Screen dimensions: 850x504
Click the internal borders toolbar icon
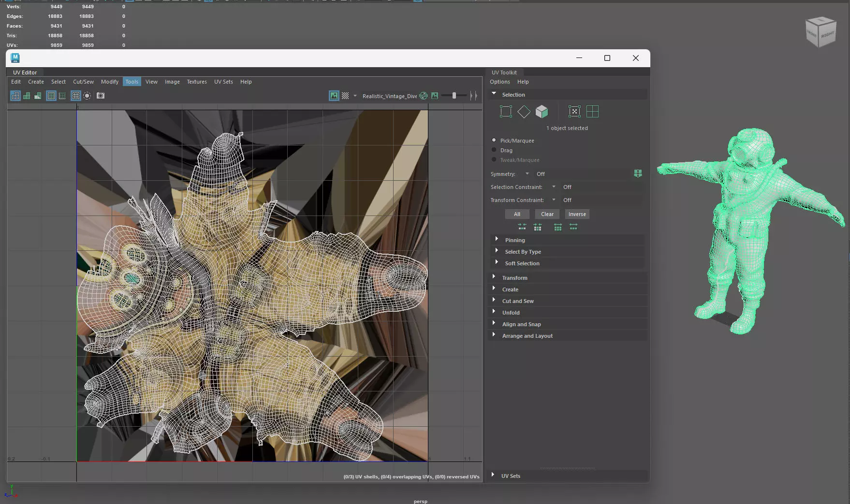pos(62,96)
